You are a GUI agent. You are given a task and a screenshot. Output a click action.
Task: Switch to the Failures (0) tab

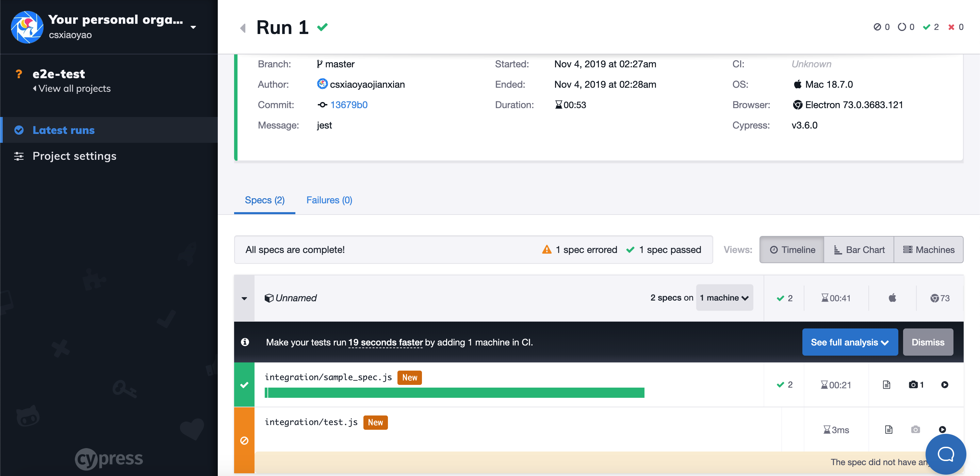pyautogui.click(x=329, y=200)
